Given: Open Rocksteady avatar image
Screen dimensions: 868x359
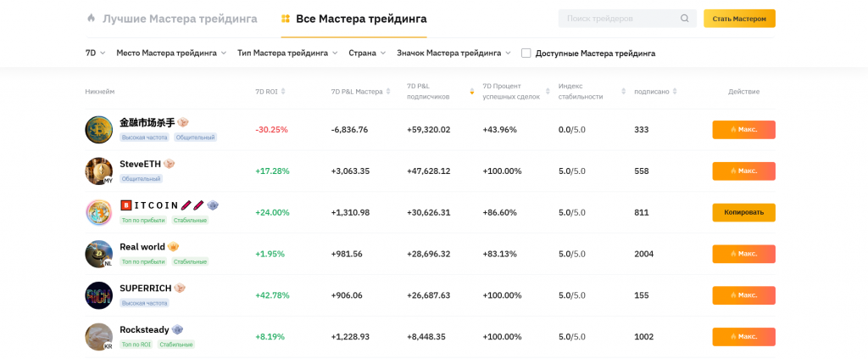Looking at the screenshot, I should click(x=99, y=337).
